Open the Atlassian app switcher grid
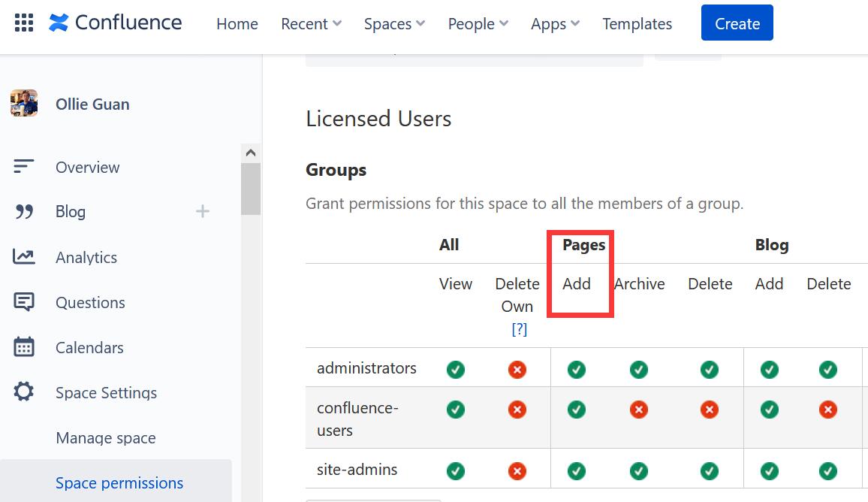Screen dimensions: 868x502 click(x=23, y=23)
